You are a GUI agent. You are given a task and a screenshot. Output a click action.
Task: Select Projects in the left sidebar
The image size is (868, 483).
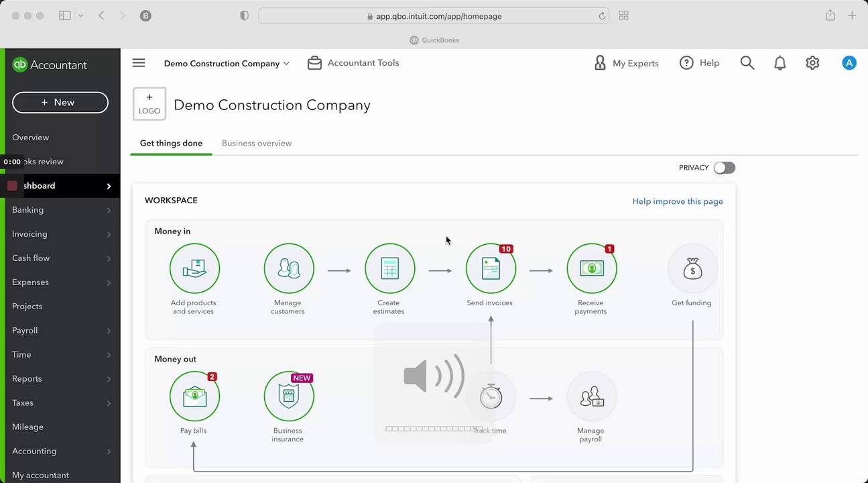click(27, 307)
